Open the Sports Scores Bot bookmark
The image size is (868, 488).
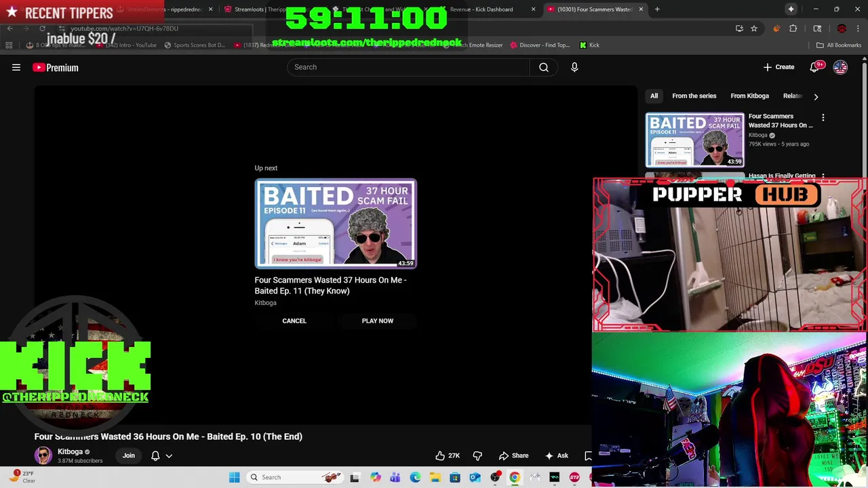(195, 45)
